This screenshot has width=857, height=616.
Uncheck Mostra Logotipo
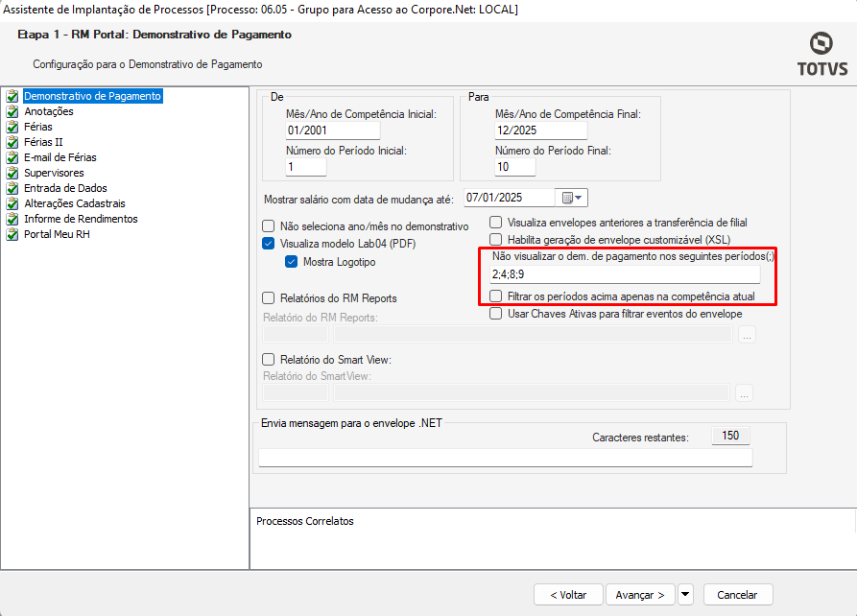point(292,262)
